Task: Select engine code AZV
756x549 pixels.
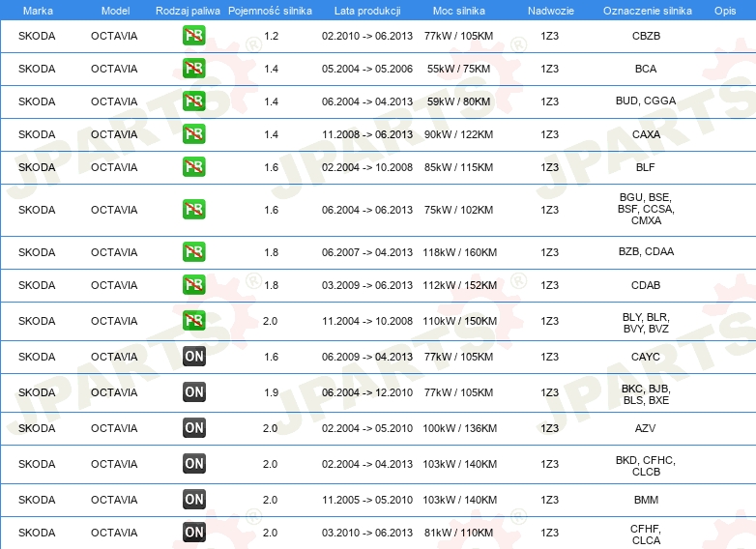Action: coord(645,428)
